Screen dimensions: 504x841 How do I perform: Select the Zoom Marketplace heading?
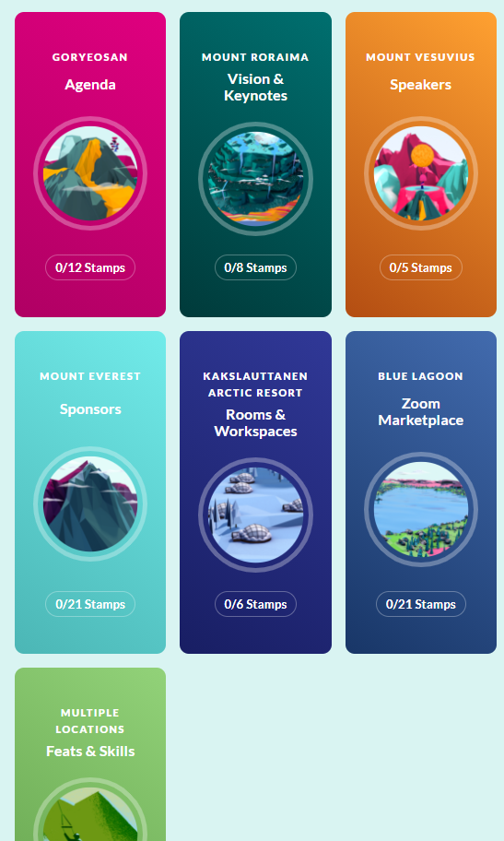click(421, 412)
